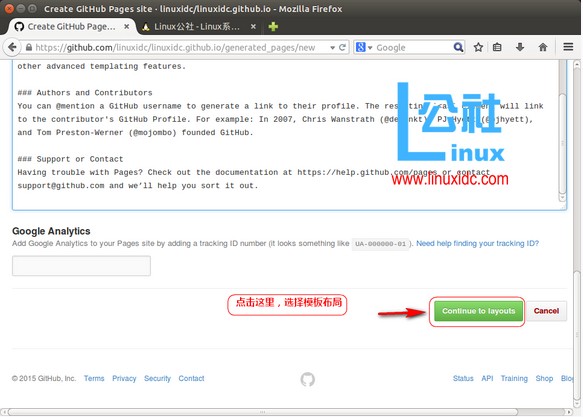This screenshot has height=417, width=583.
Task: Open the Training footer link
Action: [x=514, y=378]
